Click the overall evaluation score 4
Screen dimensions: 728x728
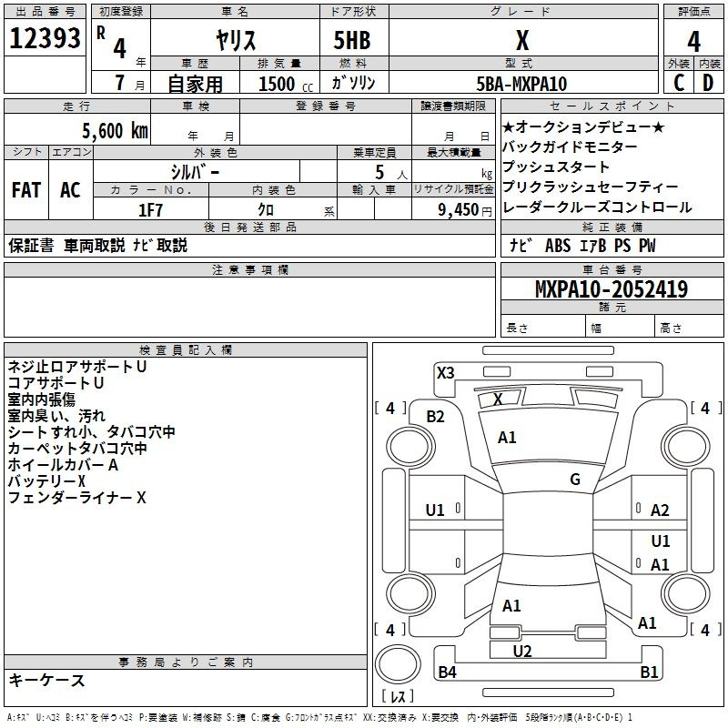[x=693, y=40]
